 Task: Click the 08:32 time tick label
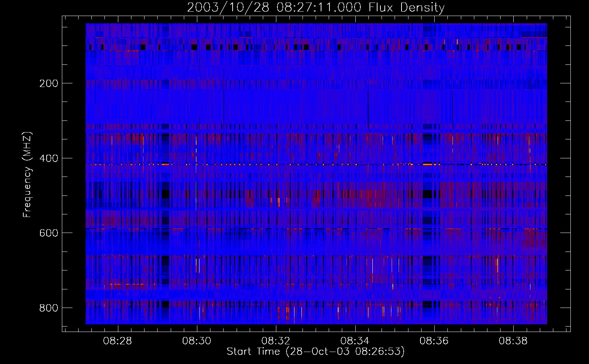(276, 341)
